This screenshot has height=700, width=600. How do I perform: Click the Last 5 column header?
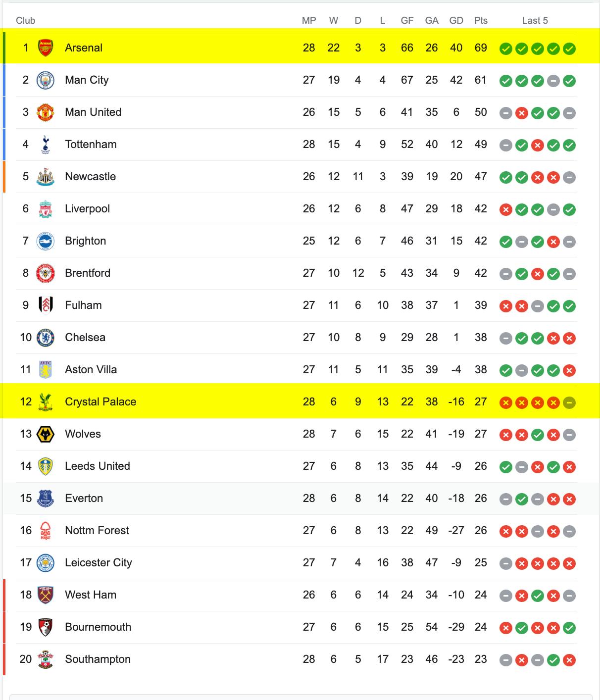(x=535, y=21)
